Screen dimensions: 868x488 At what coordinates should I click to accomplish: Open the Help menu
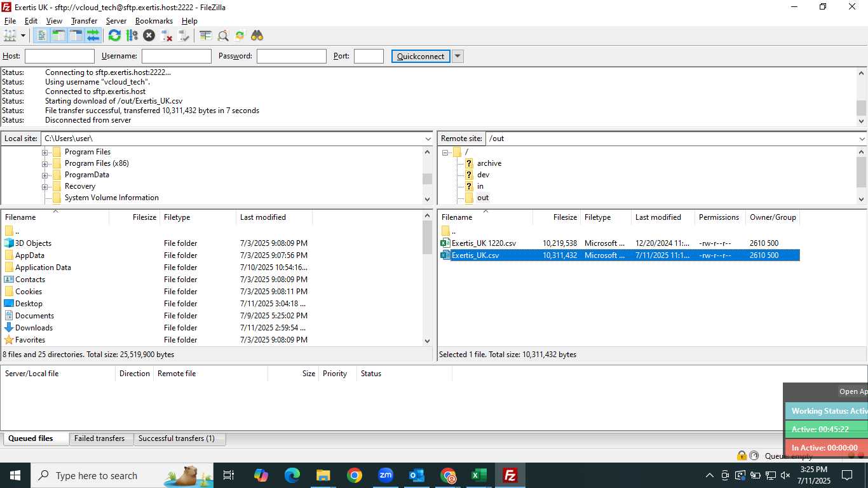pyautogui.click(x=189, y=21)
